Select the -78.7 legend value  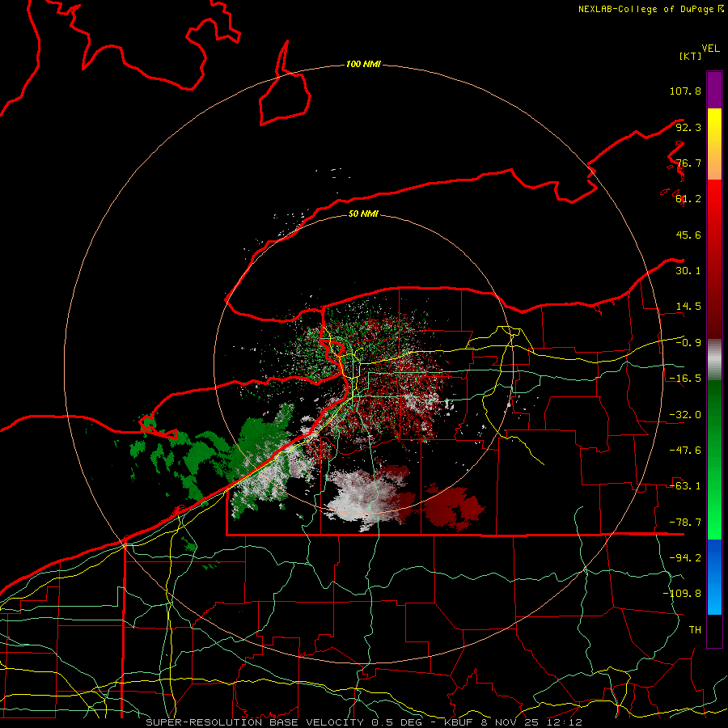tap(685, 523)
